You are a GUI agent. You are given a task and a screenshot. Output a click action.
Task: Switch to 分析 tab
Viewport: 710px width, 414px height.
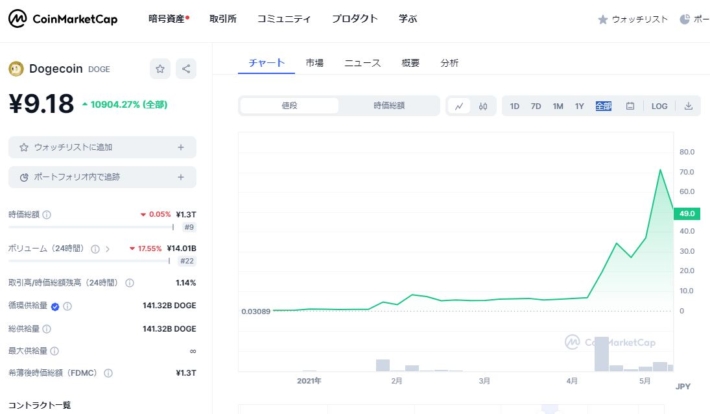449,63
